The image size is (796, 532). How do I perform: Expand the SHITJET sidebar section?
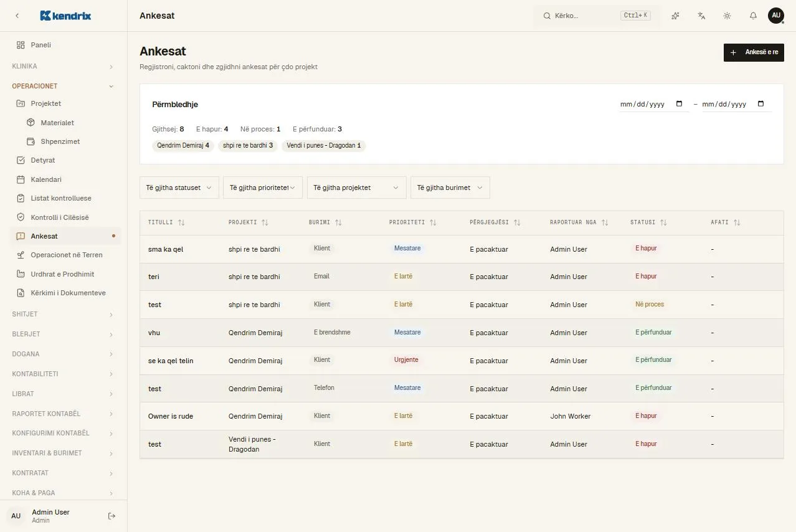[x=64, y=314]
